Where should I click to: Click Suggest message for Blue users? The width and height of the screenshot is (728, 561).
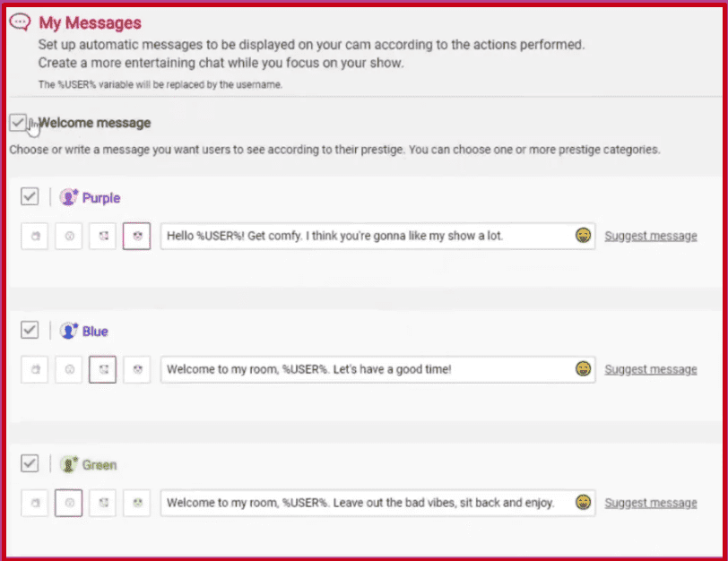pyautogui.click(x=650, y=369)
